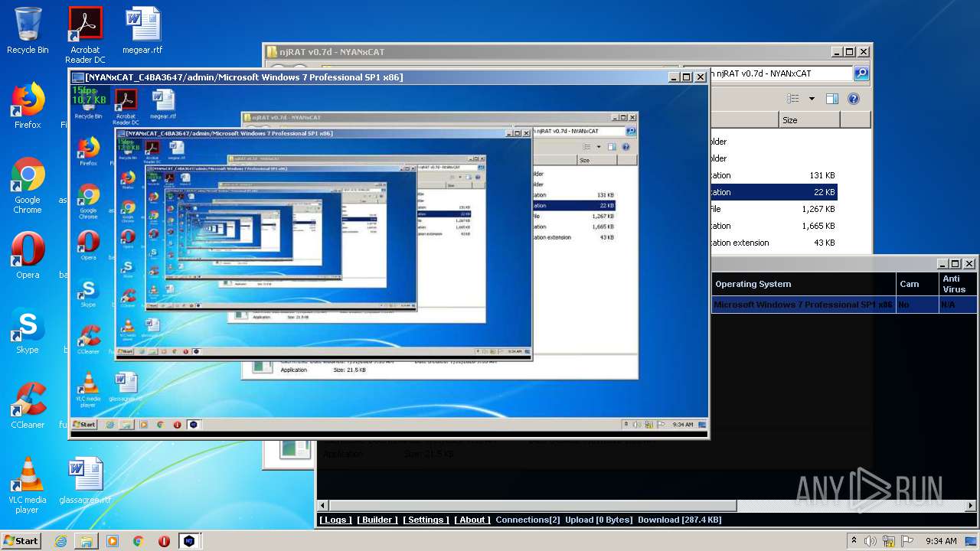Select megear.rtf file on the local desktop
980x551 pixels.
pyautogui.click(x=142, y=31)
